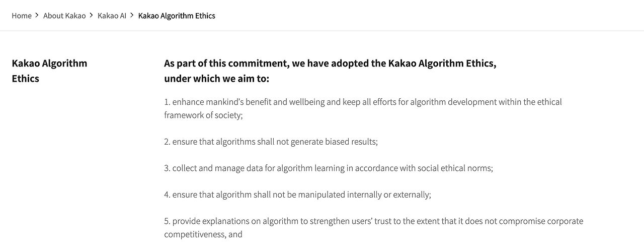Click "Kakao Algorithm" in the bold left-column title
644x251 pixels.
tap(49, 63)
